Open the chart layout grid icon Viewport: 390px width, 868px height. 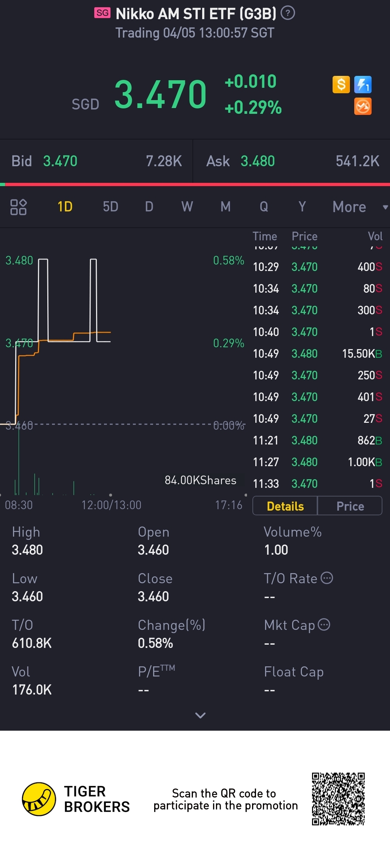coord(18,207)
